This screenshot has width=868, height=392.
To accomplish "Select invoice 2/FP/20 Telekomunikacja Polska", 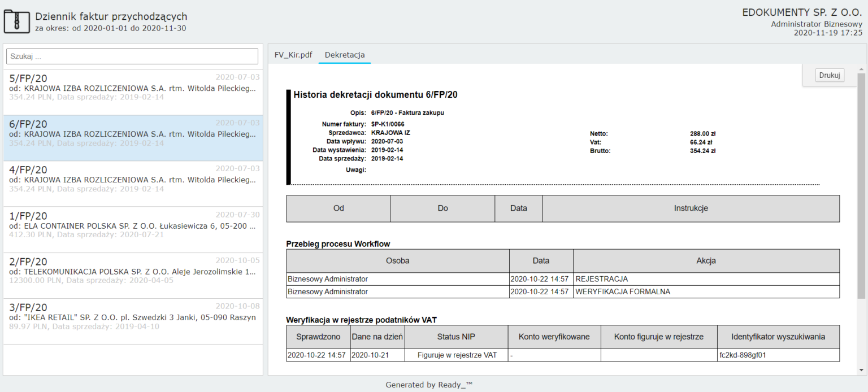I will (133, 276).
